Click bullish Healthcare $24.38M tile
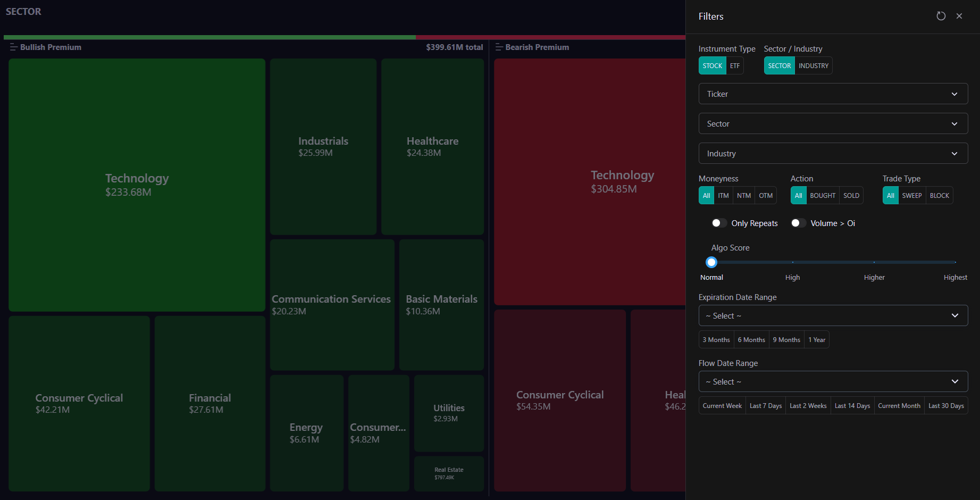 432,146
